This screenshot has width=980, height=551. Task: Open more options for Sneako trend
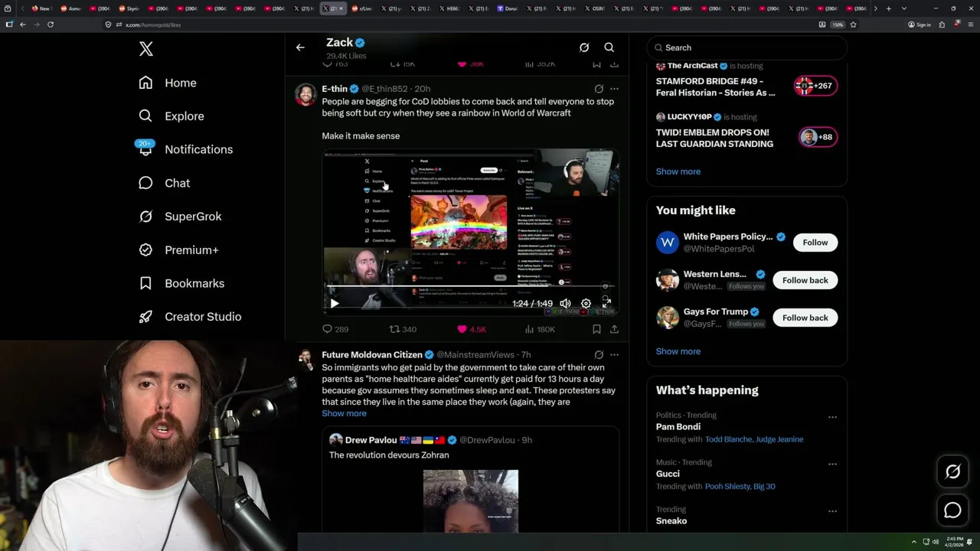832,511
